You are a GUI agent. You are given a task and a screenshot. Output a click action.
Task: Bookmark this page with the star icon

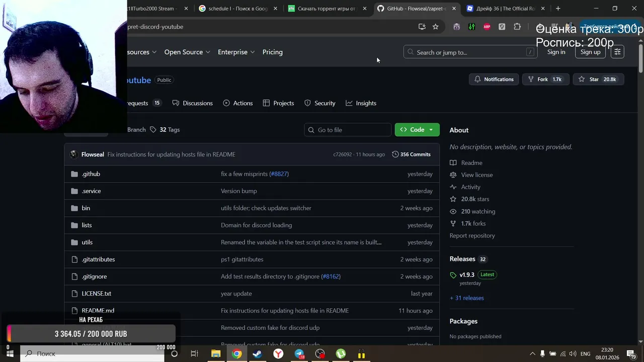(435, 27)
